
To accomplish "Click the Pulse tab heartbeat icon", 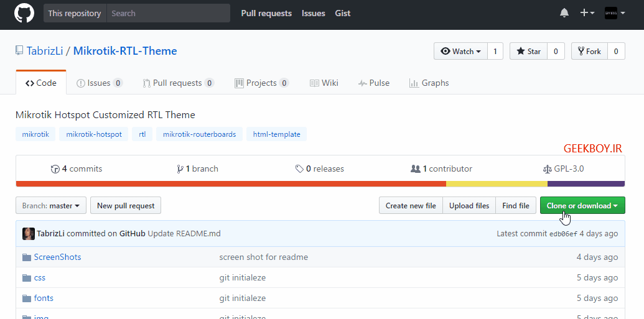I will point(363,83).
